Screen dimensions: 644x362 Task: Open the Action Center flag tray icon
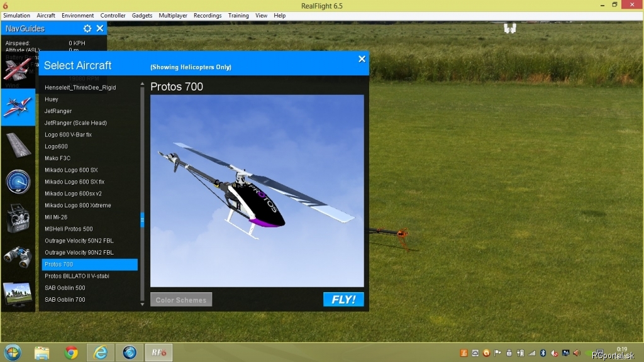click(x=498, y=353)
